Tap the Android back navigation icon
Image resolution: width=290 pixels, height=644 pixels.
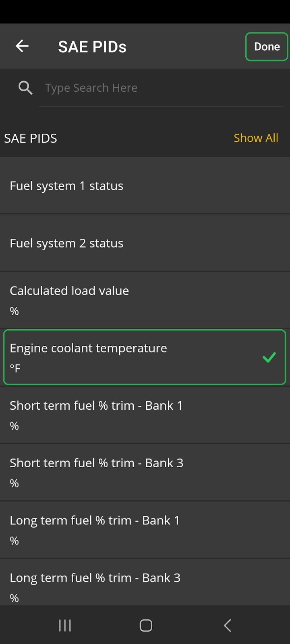[x=227, y=625]
